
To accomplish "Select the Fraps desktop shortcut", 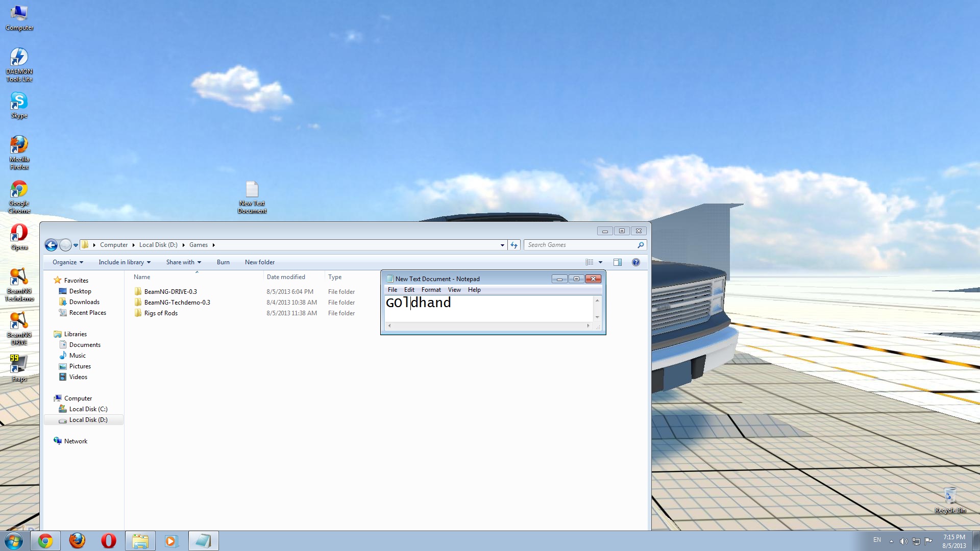I will tap(19, 368).
